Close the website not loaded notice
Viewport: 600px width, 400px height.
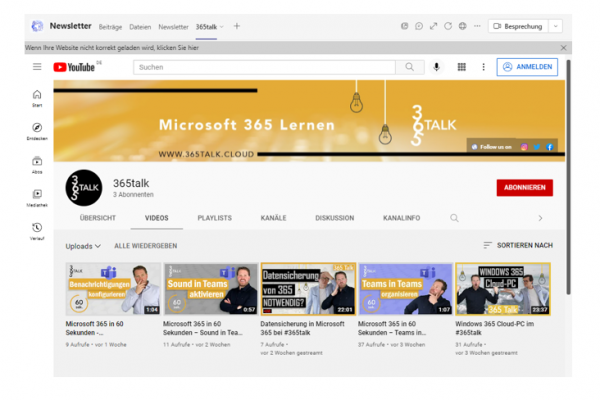click(563, 48)
